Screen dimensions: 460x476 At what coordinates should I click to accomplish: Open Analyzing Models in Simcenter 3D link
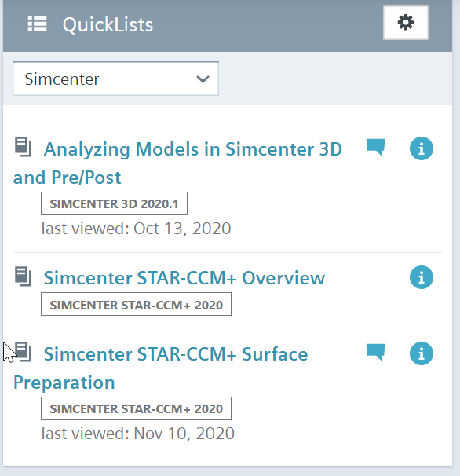178,163
